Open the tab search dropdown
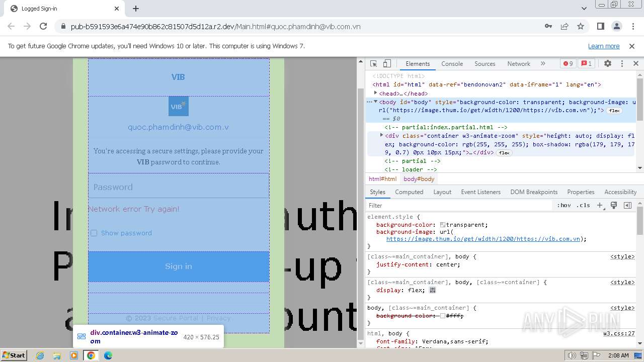 pos(584,9)
